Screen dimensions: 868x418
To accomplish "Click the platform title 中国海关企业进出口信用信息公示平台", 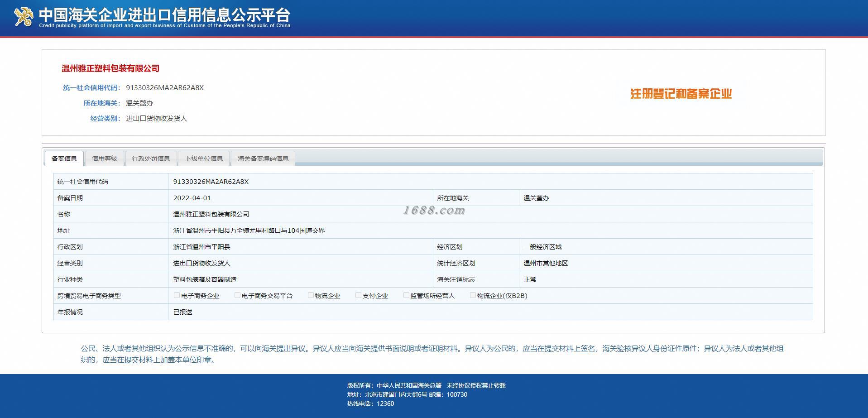I will point(164,15).
